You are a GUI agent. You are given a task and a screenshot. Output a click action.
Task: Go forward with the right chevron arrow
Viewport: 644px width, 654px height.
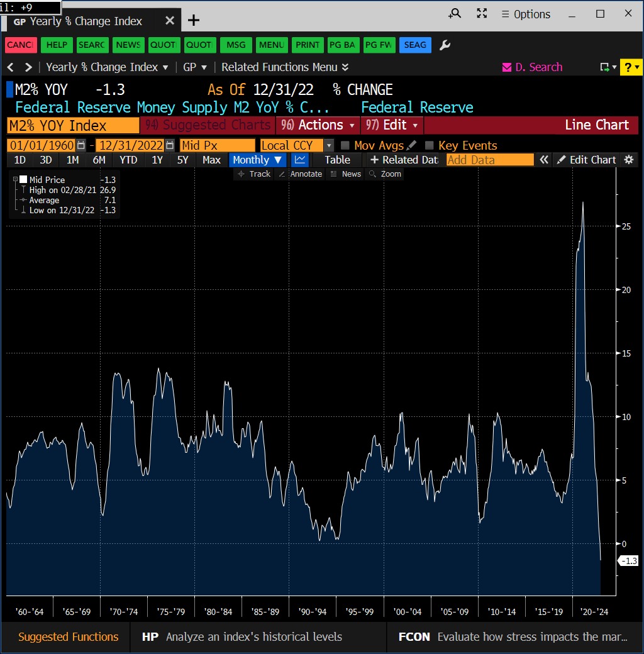[x=28, y=67]
